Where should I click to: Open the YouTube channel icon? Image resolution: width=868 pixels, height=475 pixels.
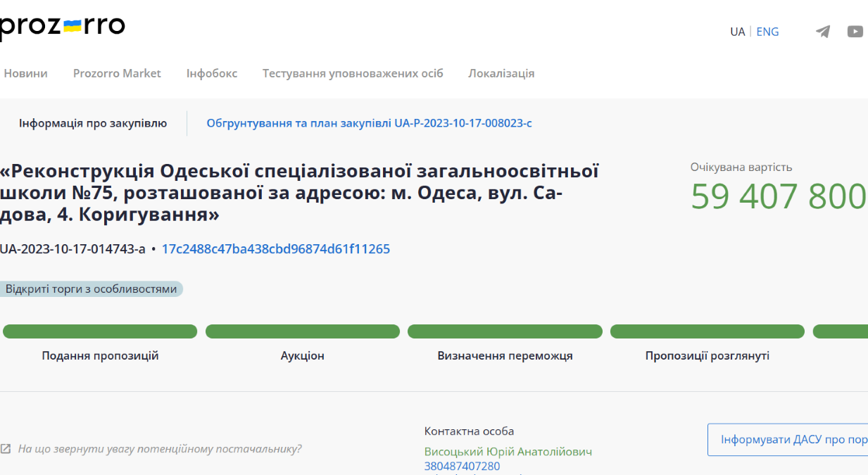pyautogui.click(x=855, y=32)
